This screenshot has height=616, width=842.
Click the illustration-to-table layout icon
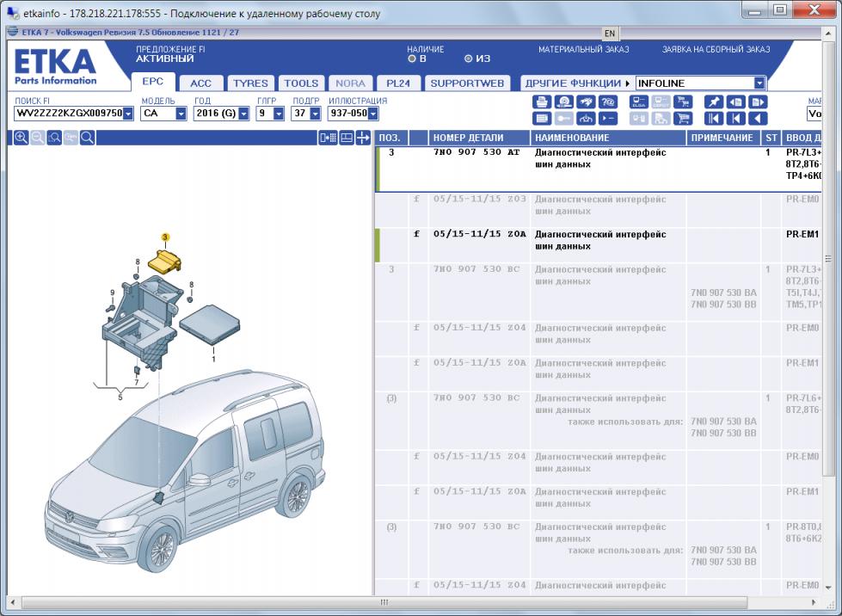(x=328, y=138)
